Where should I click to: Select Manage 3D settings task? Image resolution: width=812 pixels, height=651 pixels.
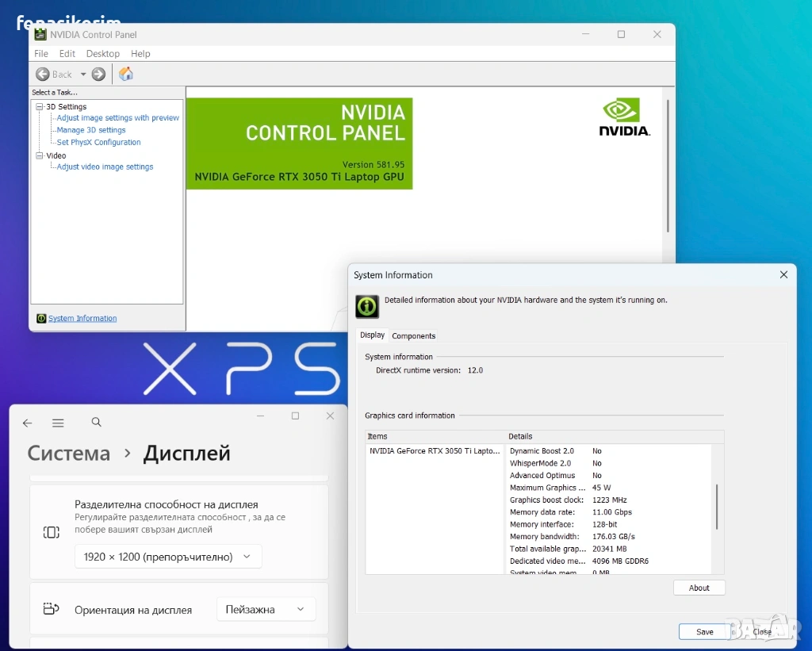(91, 130)
